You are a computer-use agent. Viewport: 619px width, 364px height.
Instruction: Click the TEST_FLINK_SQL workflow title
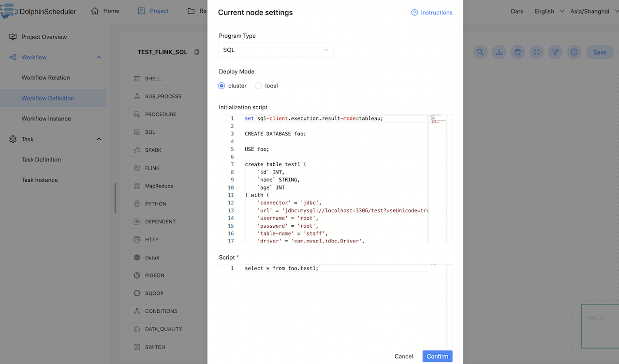coord(162,52)
